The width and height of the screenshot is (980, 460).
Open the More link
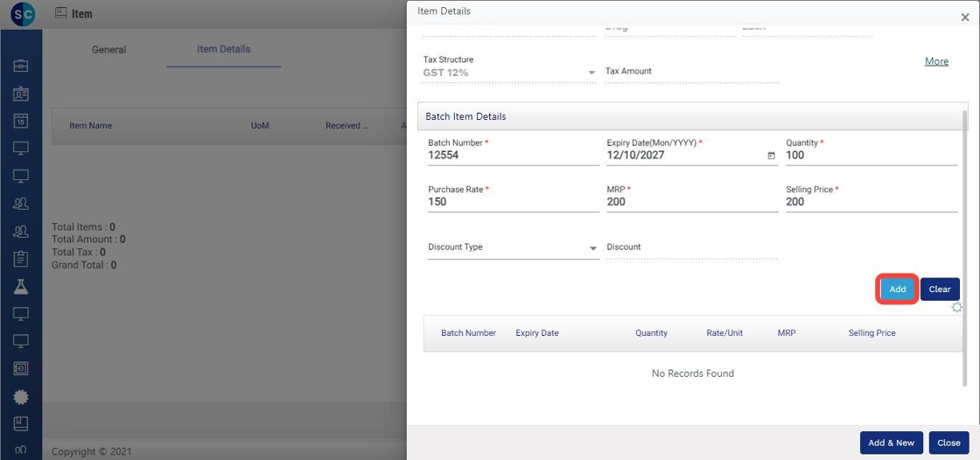click(936, 61)
